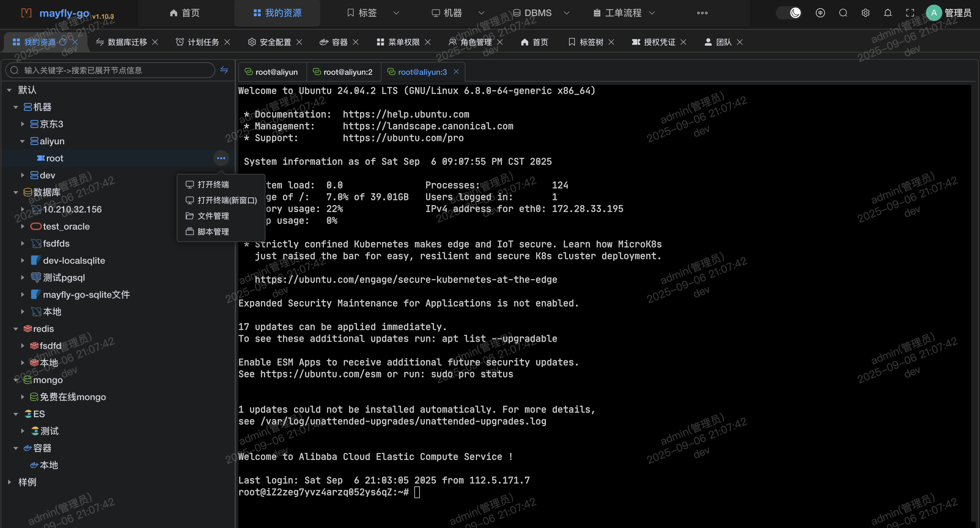Open the top bar overflow ellipsis menu
This screenshot has width=980, height=528.
(702, 13)
